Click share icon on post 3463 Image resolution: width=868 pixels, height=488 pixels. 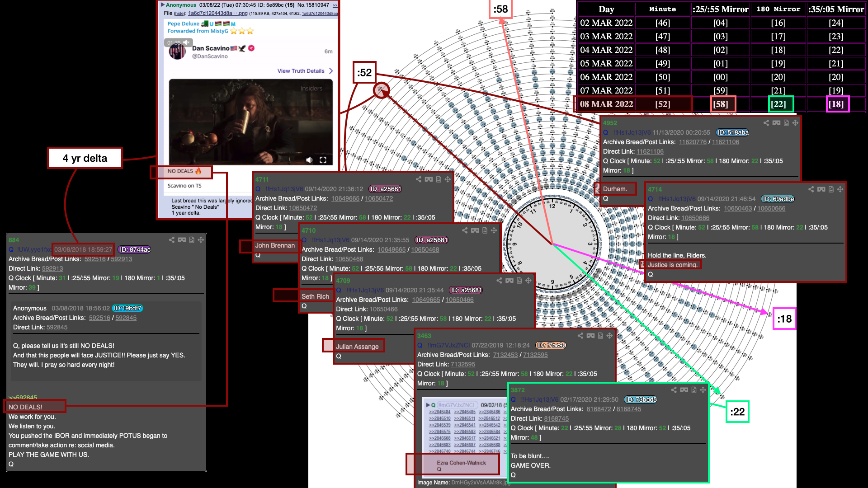point(580,336)
